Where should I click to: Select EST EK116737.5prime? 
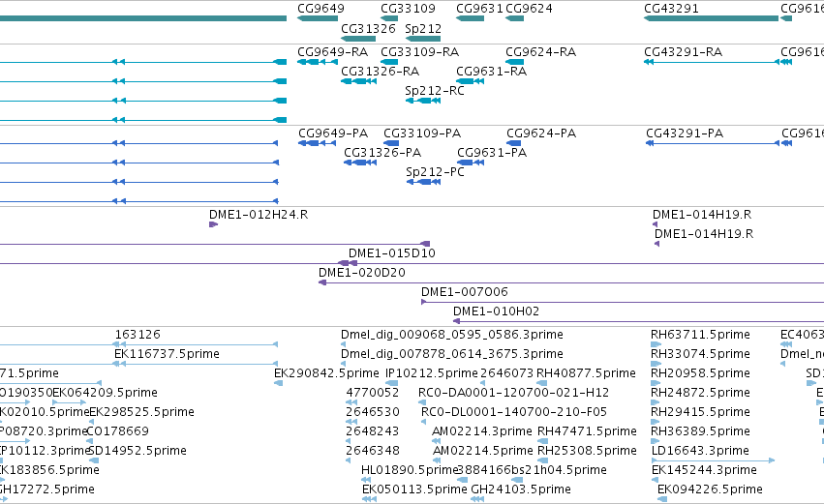(x=167, y=354)
